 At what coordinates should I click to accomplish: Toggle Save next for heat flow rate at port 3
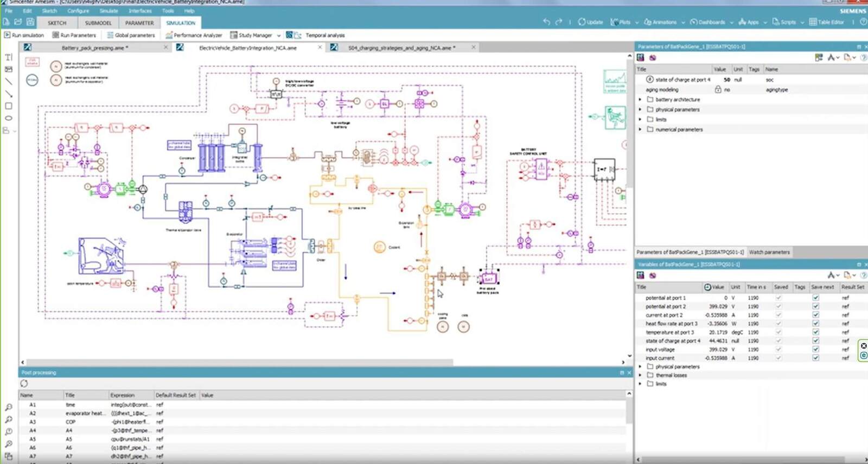point(815,324)
